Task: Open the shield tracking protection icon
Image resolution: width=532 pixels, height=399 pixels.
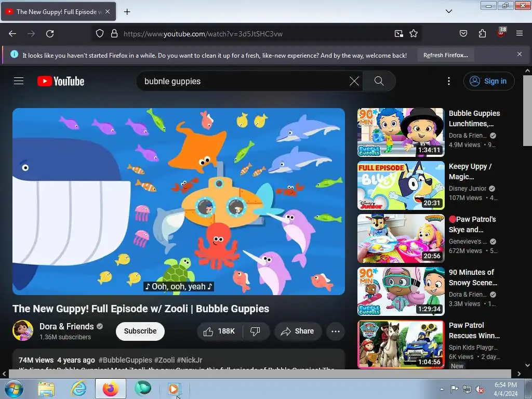Action: pyautogui.click(x=99, y=34)
